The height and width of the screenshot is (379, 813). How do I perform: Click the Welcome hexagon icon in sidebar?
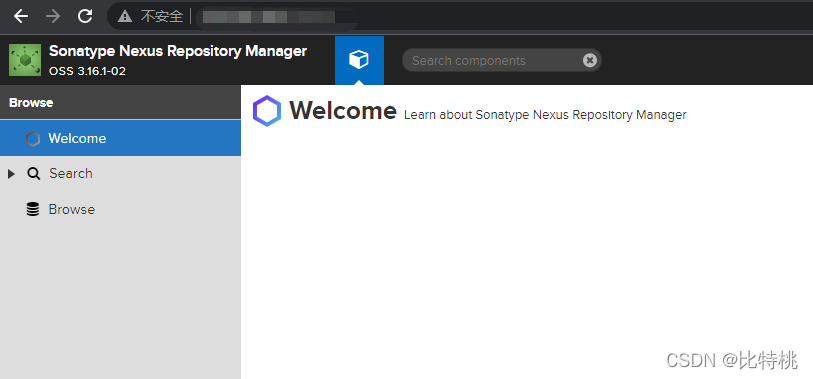[x=33, y=138]
